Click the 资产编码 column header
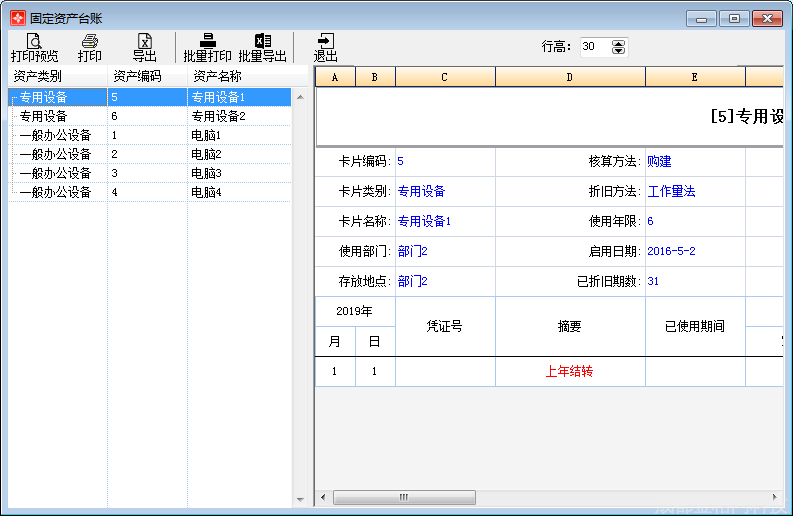This screenshot has width=793, height=516. (x=147, y=76)
